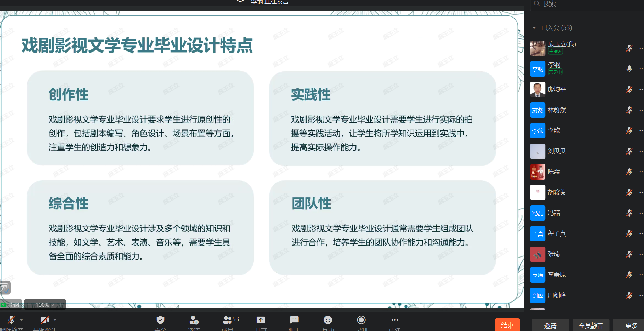Click the Invite button under participant list
644x331 pixels.
[550, 326]
